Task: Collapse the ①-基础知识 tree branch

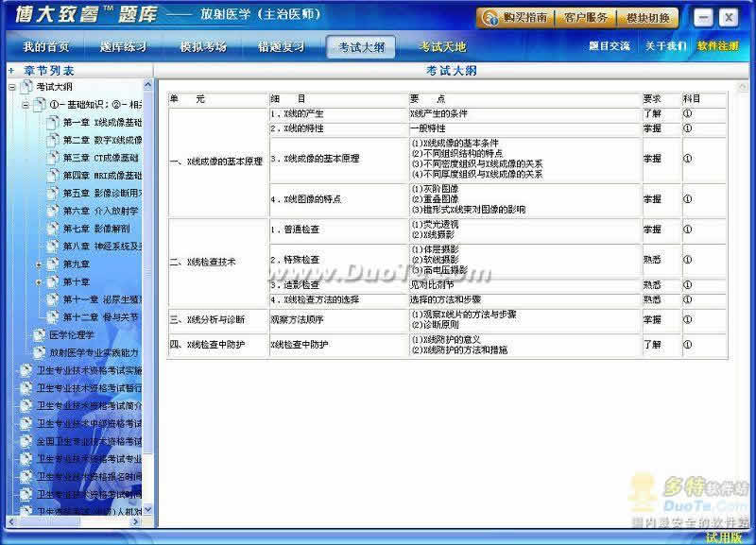Action: point(26,105)
